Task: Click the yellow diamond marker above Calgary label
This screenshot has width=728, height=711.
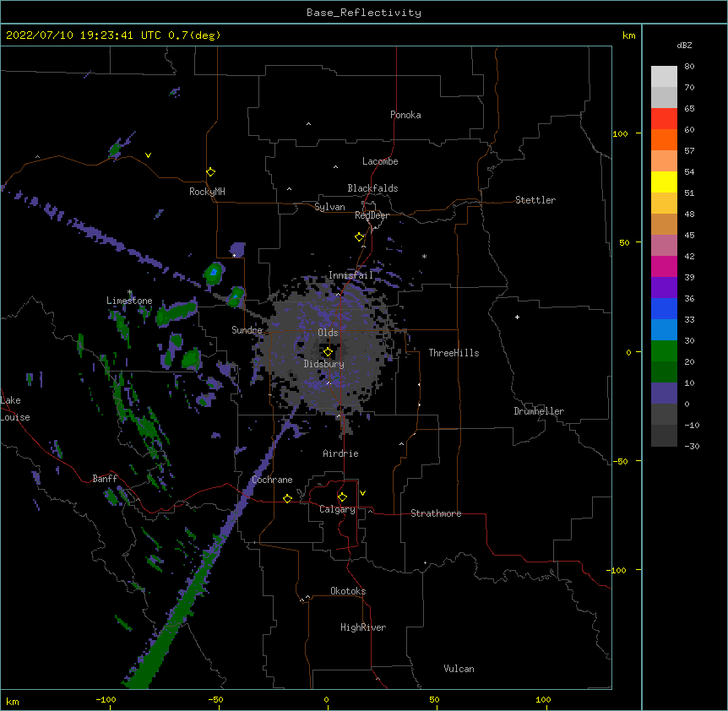Action: [x=342, y=497]
